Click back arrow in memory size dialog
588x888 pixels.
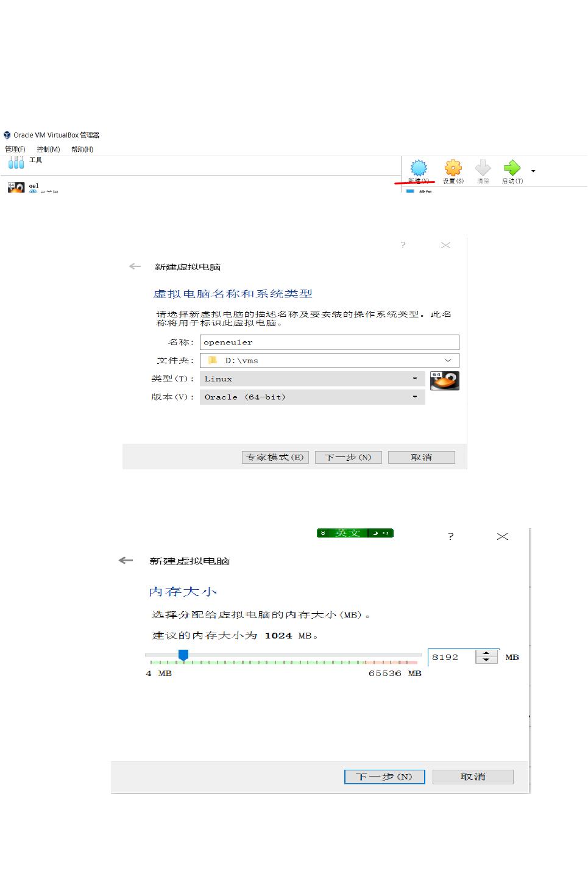pos(126,561)
